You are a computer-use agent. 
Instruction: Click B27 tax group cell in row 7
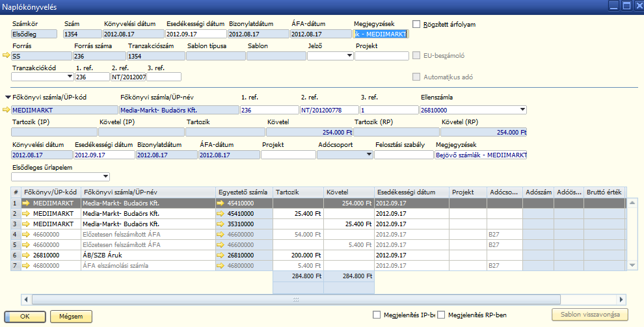(x=505, y=265)
